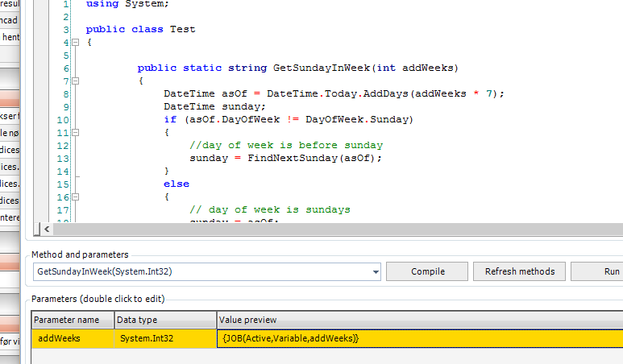Open the Method and parameters dropdown arrow

pos(376,272)
